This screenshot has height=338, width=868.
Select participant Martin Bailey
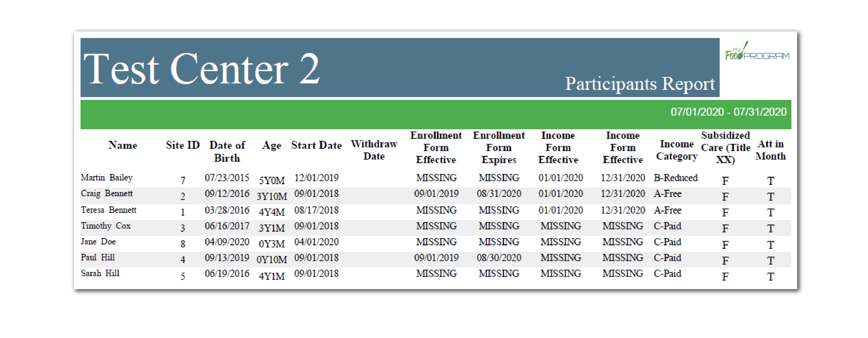pyautogui.click(x=107, y=177)
